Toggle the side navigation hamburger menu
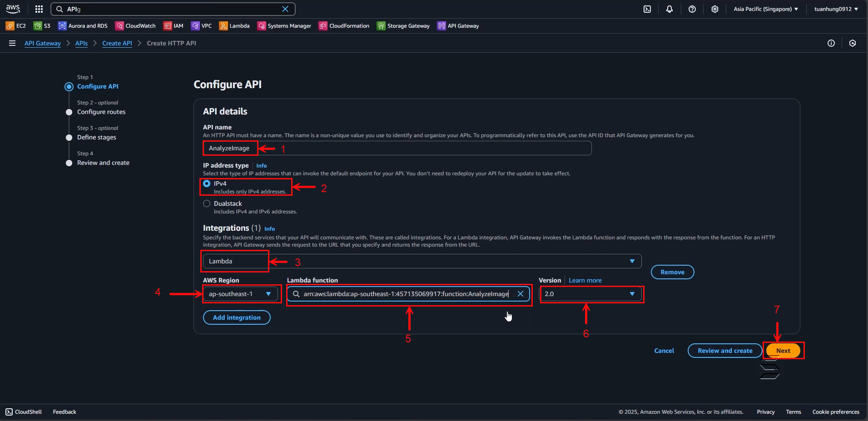This screenshot has height=421, width=868. click(12, 43)
